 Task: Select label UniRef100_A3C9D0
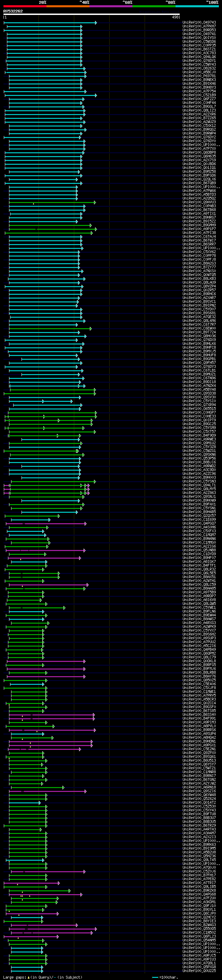(x=199, y=470)
